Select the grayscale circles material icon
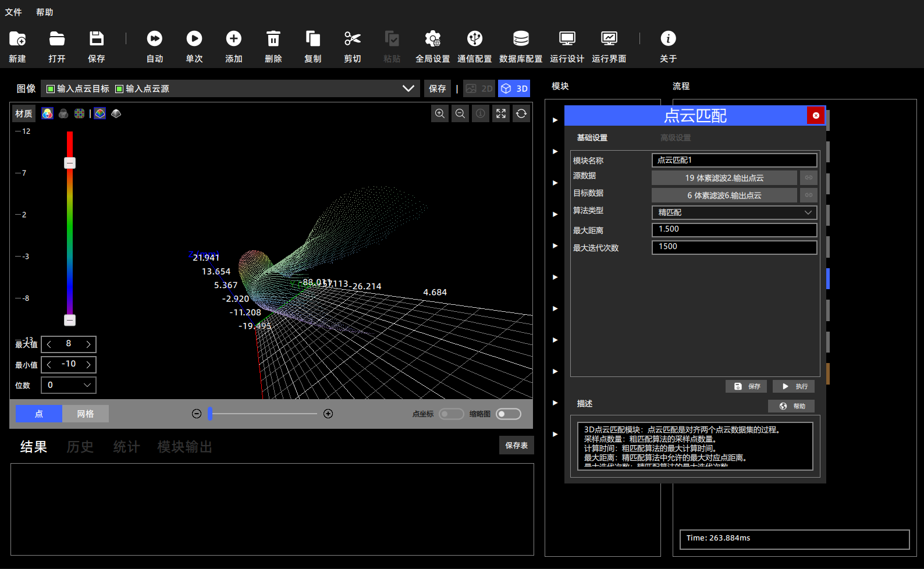The width and height of the screenshot is (924, 569). pos(63,113)
